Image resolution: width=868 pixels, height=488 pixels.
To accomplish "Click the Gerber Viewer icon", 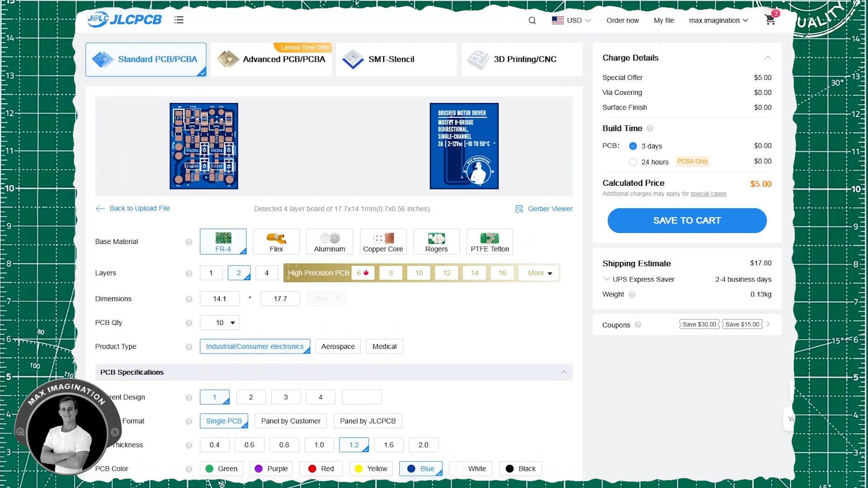I will pyautogui.click(x=519, y=209).
